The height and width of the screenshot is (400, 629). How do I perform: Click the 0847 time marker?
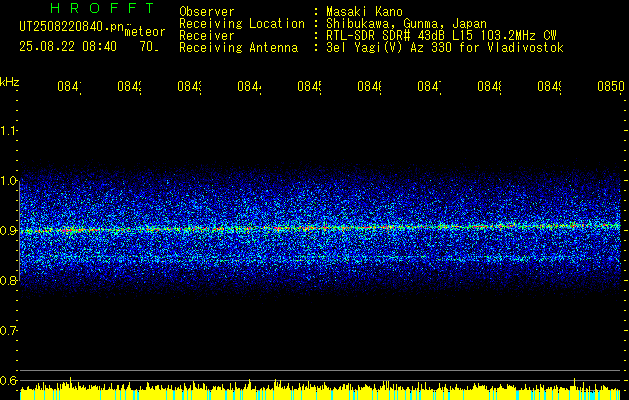click(429, 86)
